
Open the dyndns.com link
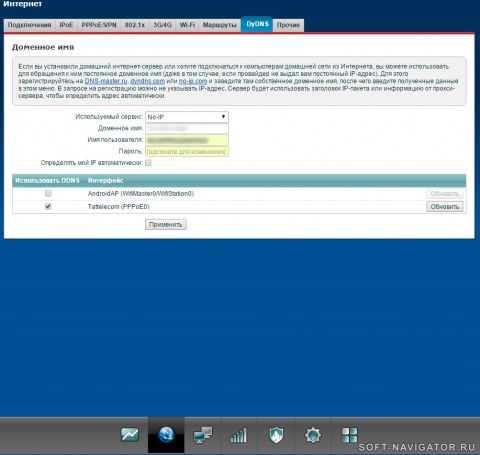[x=148, y=81]
